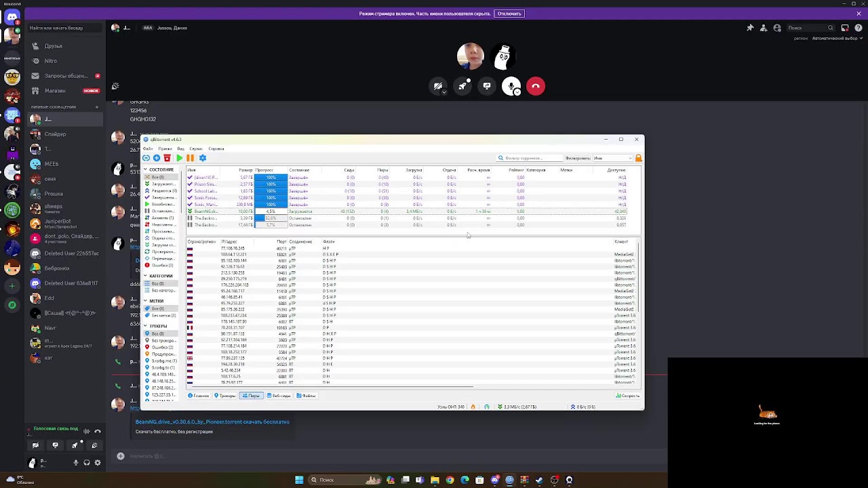Viewport: 868px width, 488px height.
Task: Open Windows Start button
Action: 299,480
